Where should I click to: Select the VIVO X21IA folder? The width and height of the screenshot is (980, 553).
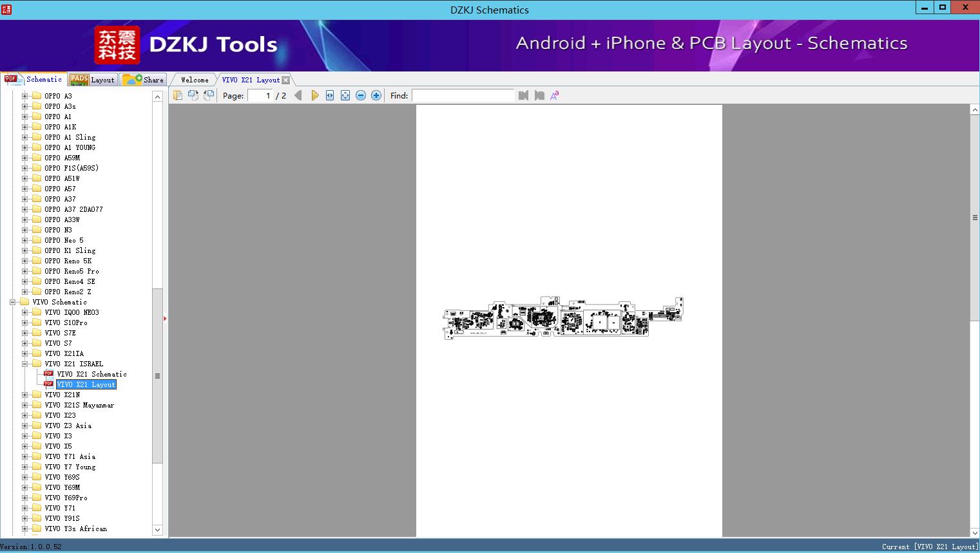tap(64, 353)
